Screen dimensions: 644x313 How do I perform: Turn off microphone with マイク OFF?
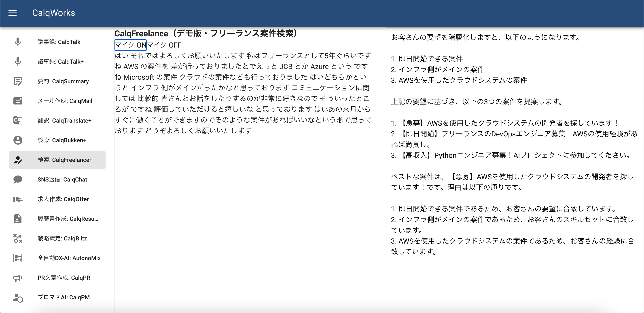(164, 45)
